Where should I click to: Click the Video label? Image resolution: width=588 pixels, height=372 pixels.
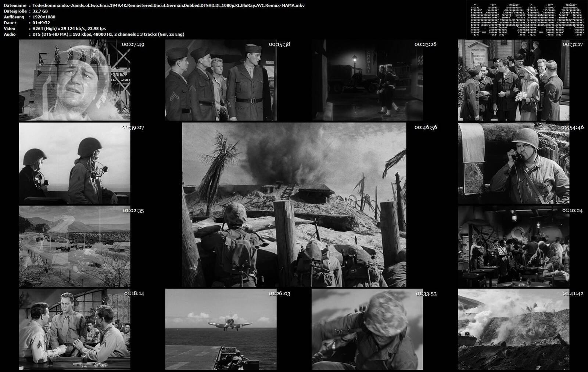tap(10, 29)
